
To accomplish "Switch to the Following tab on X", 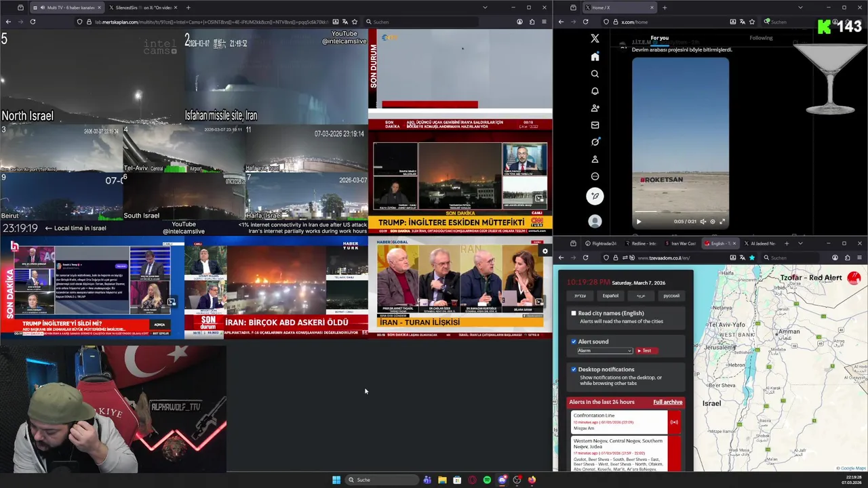I will pyautogui.click(x=761, y=38).
